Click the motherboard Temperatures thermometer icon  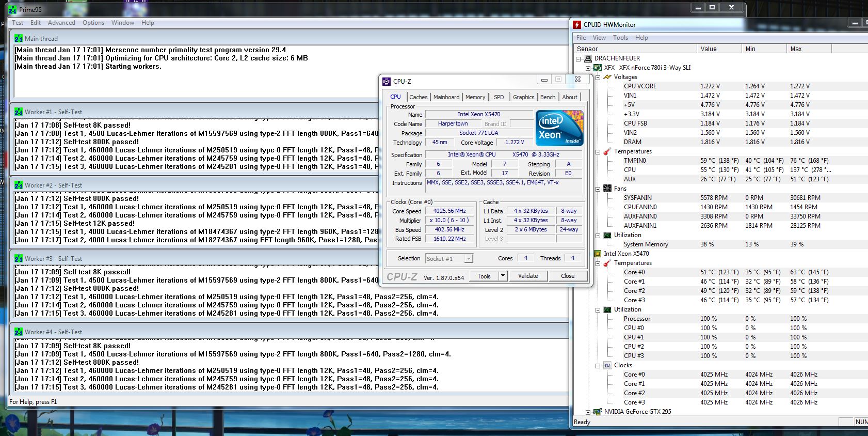607,151
